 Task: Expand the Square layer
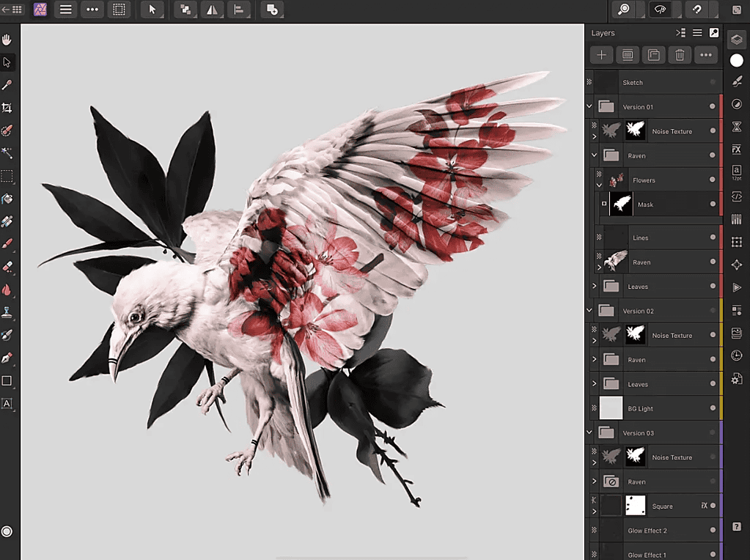click(594, 511)
